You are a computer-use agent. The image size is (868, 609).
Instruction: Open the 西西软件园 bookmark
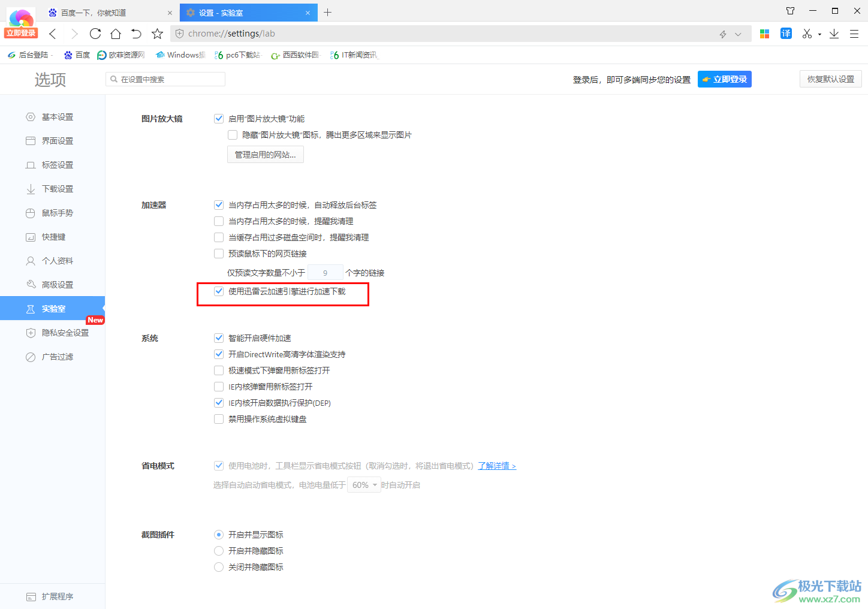(295, 55)
